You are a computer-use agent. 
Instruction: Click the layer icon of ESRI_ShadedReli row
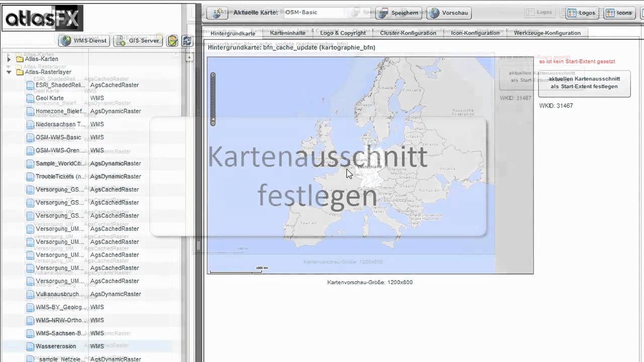tap(30, 85)
